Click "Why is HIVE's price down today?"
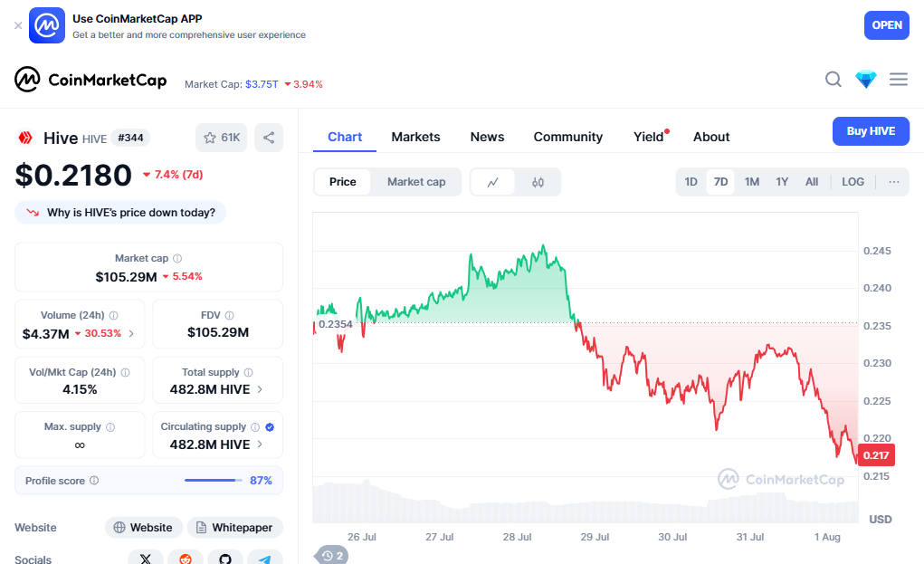The image size is (924, 564). pyautogui.click(x=120, y=213)
